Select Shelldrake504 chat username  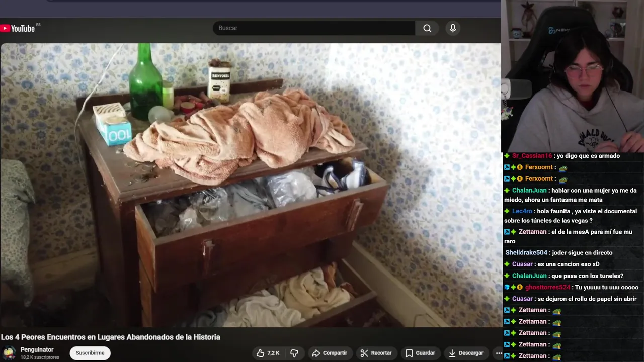(526, 252)
